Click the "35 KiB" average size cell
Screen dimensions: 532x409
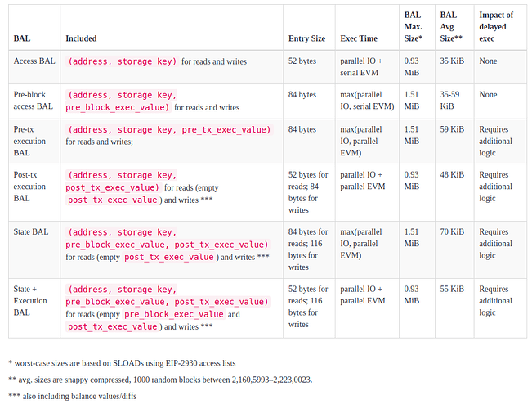[452, 61]
